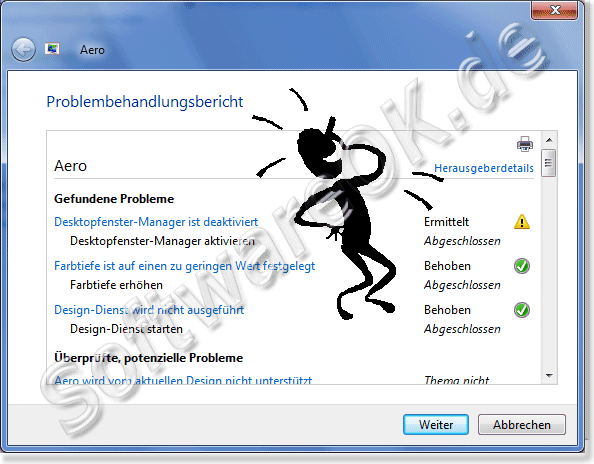Click 'Behoben' status in the Farbtiefe row
594x464 pixels.
[447, 266]
